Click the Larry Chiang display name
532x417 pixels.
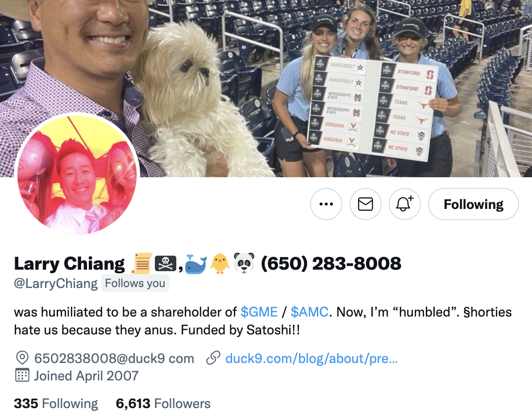(70, 263)
